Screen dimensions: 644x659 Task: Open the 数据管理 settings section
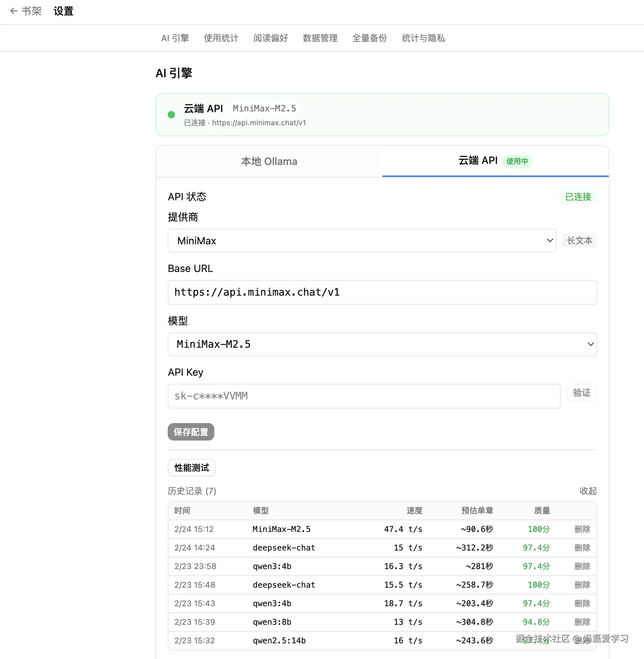tap(320, 38)
